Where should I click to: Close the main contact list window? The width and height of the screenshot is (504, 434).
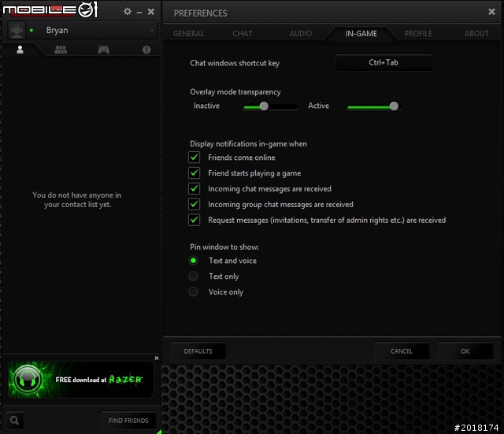click(150, 12)
